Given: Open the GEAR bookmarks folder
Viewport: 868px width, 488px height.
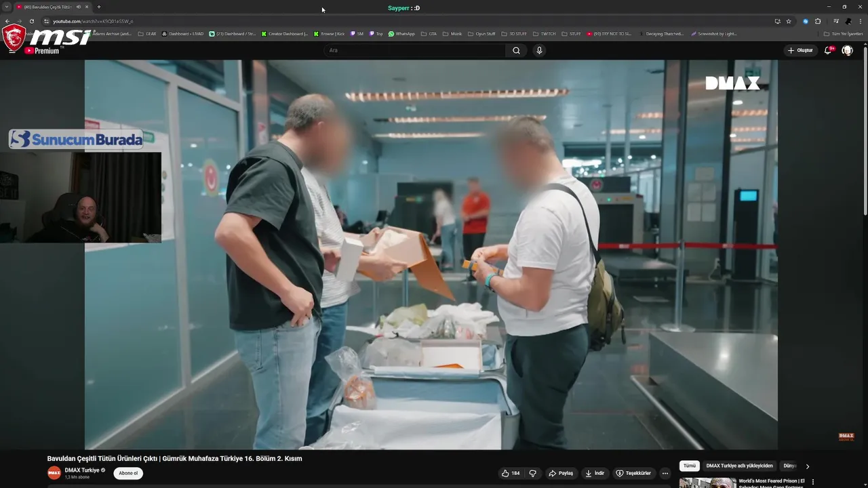Looking at the screenshot, I should 147,33.
